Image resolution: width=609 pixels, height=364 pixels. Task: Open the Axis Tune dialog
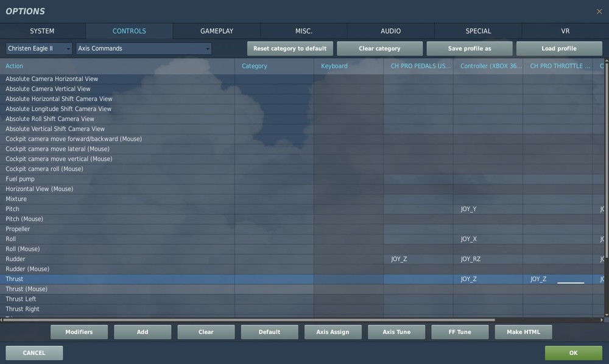(396, 332)
